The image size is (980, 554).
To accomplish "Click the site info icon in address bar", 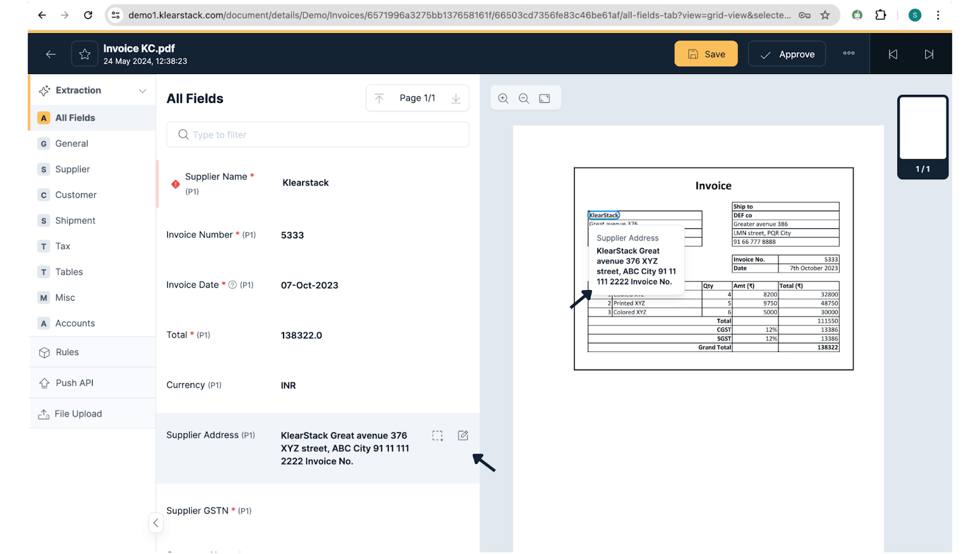I will coord(116,15).
